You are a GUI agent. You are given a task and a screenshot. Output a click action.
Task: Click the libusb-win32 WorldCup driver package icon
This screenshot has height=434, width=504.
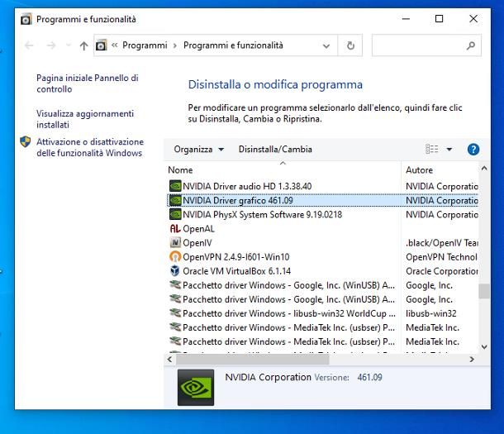(x=175, y=312)
